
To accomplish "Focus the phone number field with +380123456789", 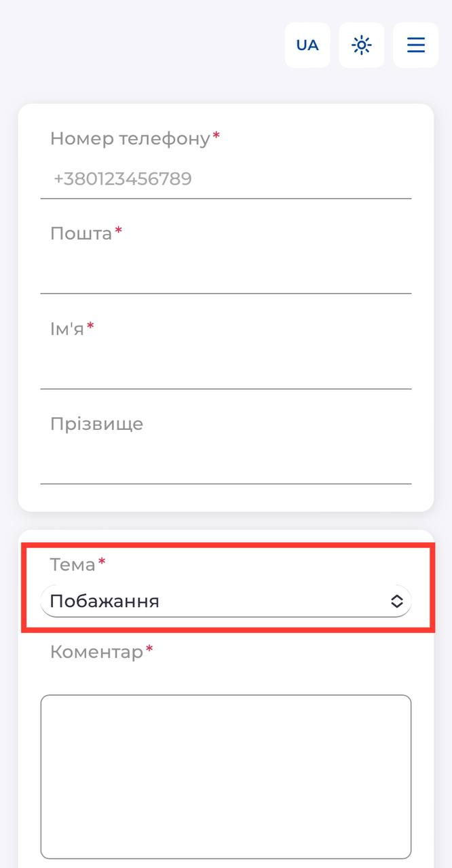I will [x=225, y=180].
